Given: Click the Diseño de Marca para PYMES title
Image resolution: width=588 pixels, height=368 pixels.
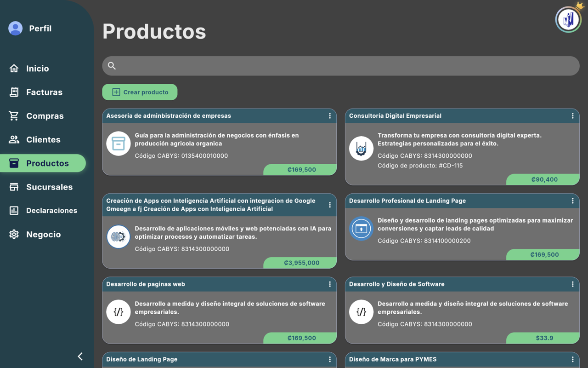Looking at the screenshot, I should coord(393,359).
